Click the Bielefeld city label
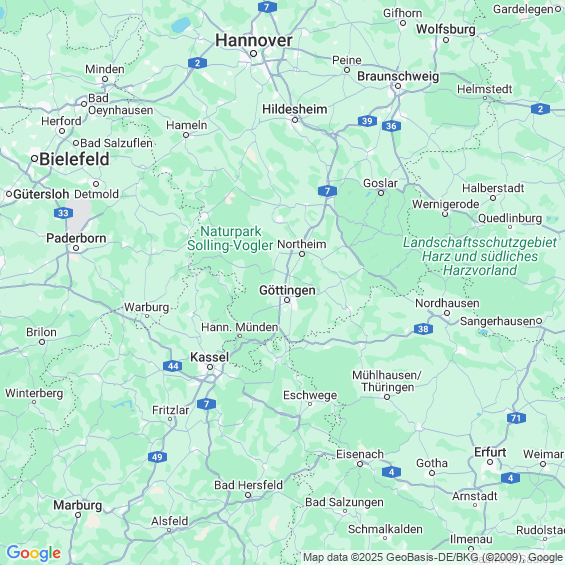565x565 pixels. click(x=74, y=159)
